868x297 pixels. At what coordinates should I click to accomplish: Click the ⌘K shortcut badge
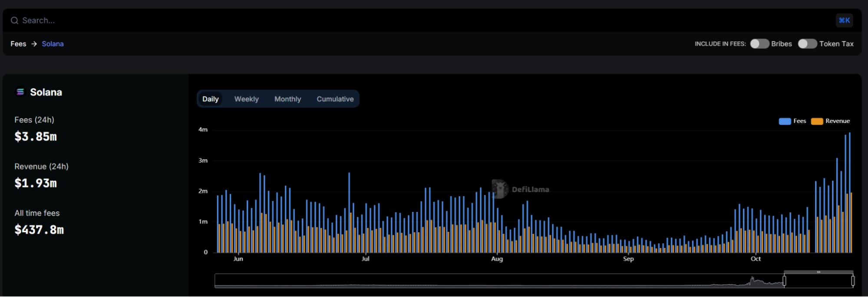click(x=844, y=20)
